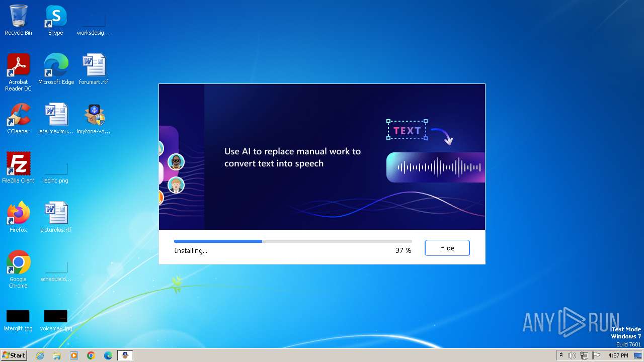Click the audio waveform graphic in the banner

point(436,167)
